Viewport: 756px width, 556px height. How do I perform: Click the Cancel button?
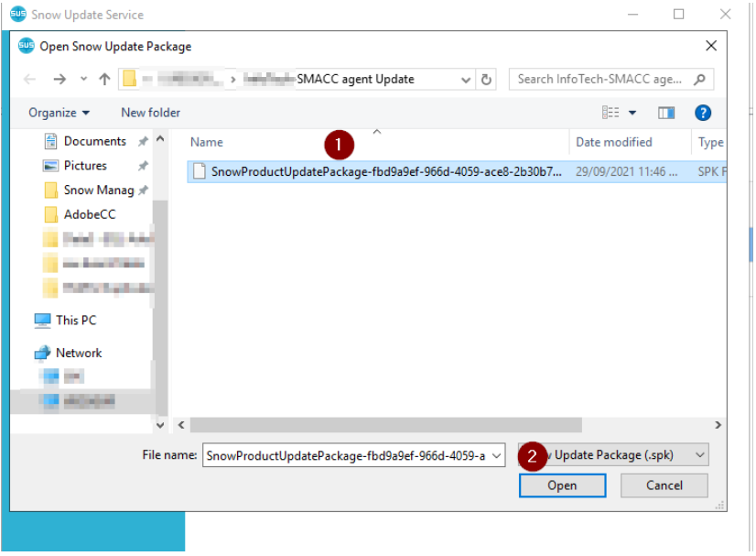(664, 485)
